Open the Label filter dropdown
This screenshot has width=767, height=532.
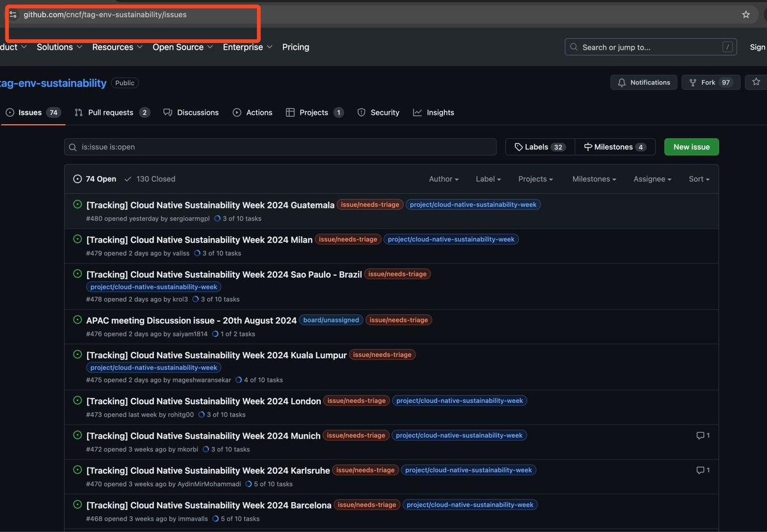coord(488,179)
